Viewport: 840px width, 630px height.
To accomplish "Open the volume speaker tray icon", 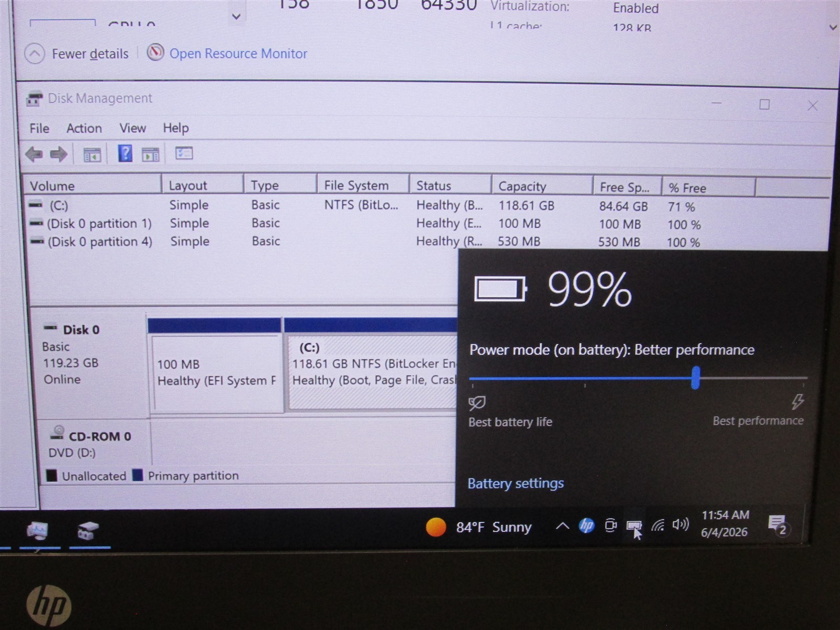I will point(681,524).
